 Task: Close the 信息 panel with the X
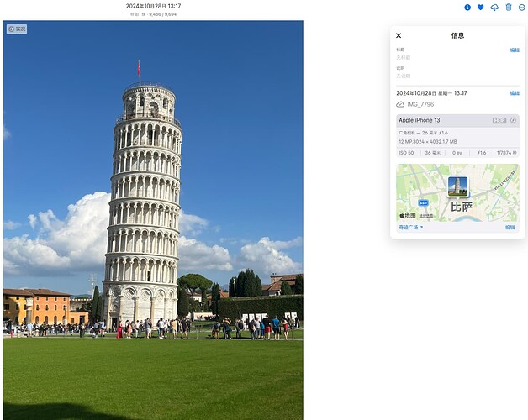tap(399, 35)
